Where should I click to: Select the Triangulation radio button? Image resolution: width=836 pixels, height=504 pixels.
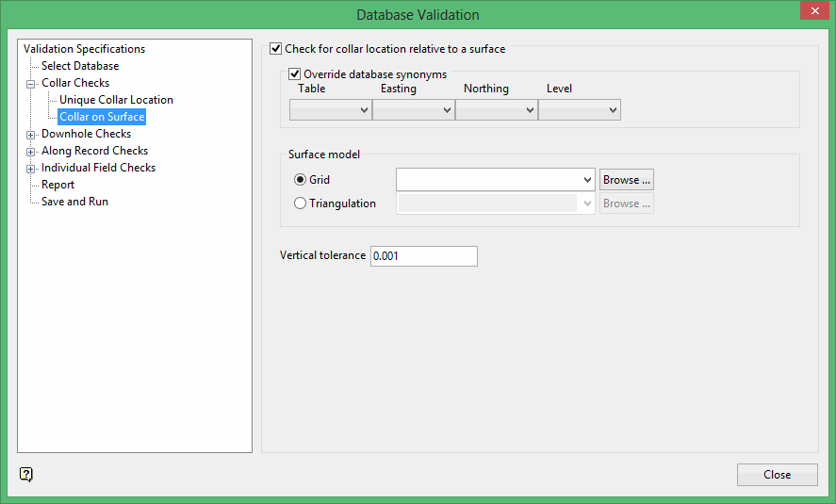click(301, 203)
